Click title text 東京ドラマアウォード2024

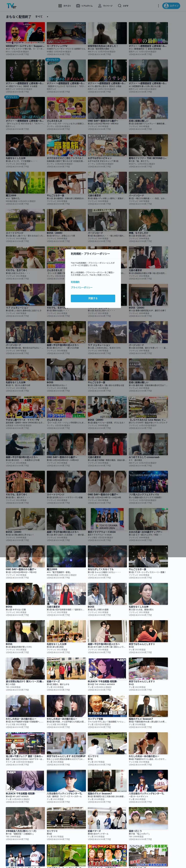tap(102, 532)
